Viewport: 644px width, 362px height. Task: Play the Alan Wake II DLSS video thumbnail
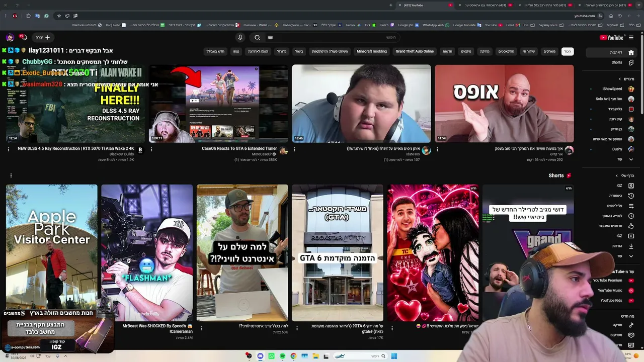(x=75, y=104)
